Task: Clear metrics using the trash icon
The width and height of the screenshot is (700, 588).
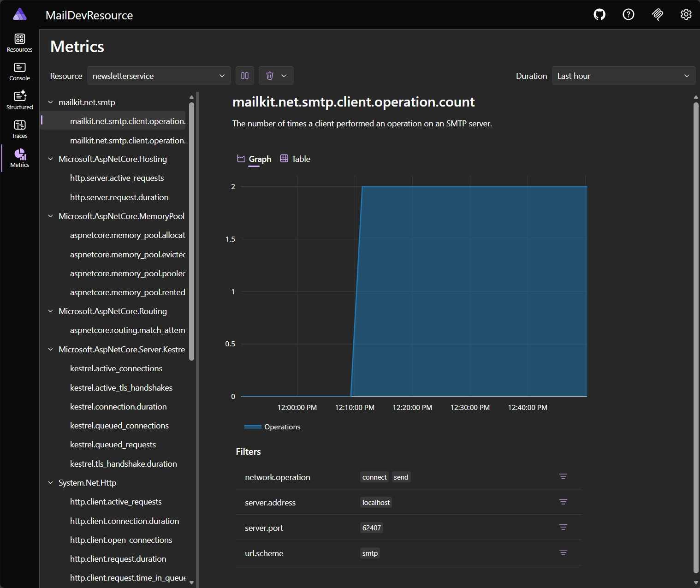Action: click(x=270, y=75)
